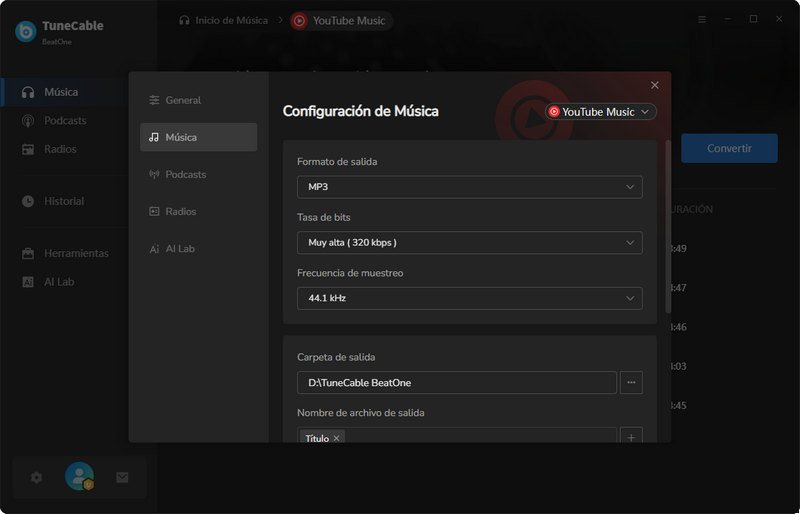This screenshot has width=800, height=514.
Task: Click the settings gear icon at bottom left
Action: point(36,478)
